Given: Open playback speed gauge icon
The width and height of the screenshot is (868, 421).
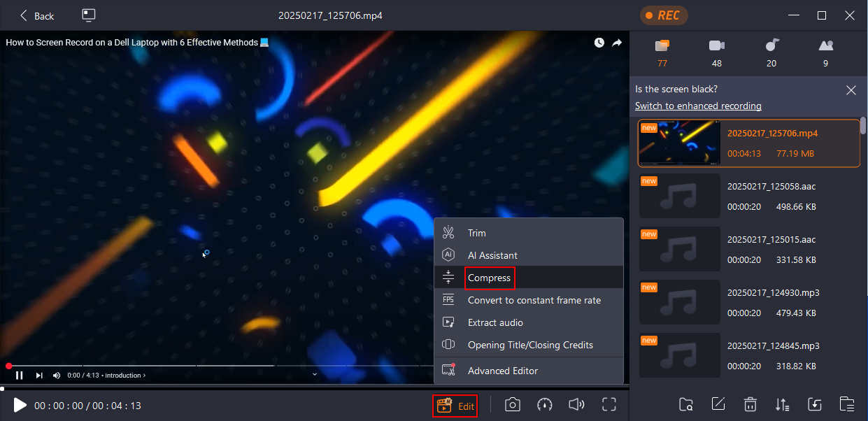Looking at the screenshot, I should point(545,404).
